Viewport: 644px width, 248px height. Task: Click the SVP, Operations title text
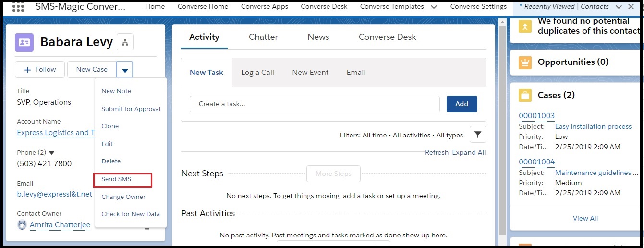tap(44, 102)
